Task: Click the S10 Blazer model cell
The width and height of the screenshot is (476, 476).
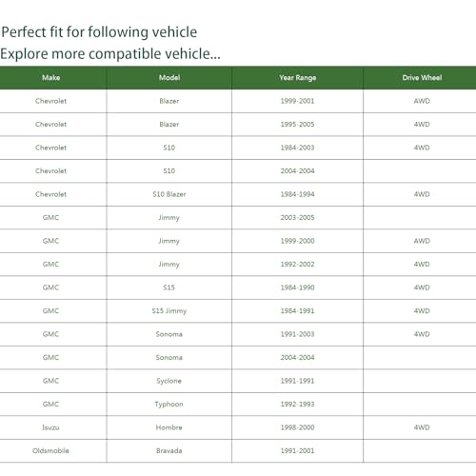Action: pyautogui.click(x=169, y=194)
